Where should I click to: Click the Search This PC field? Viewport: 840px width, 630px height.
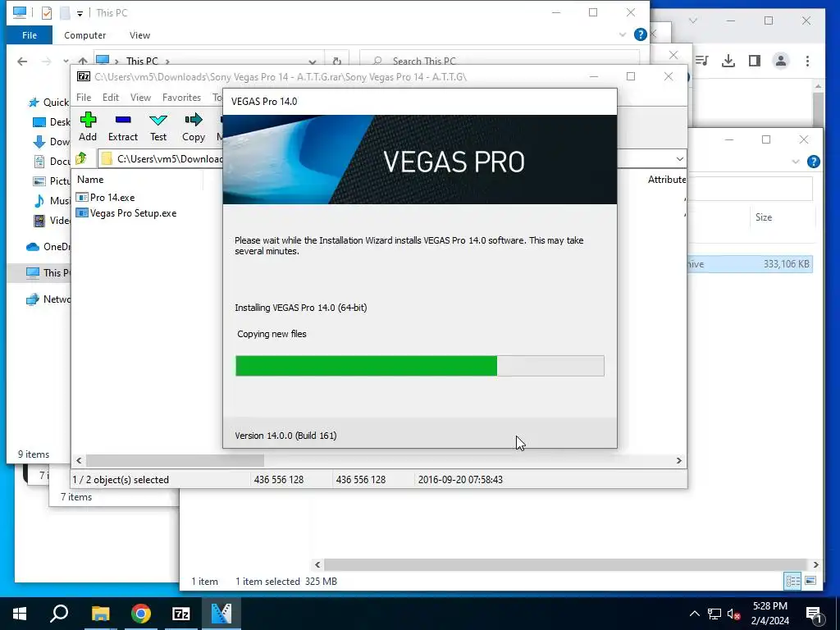(x=500, y=61)
